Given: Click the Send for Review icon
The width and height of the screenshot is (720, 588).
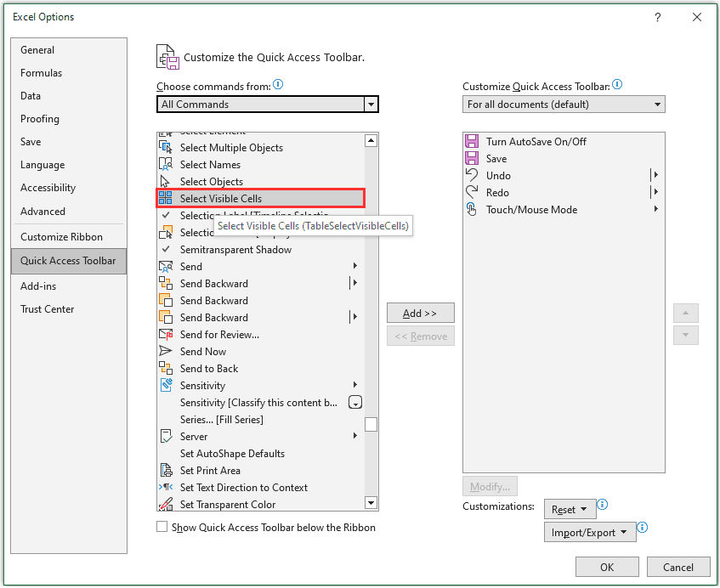Looking at the screenshot, I should point(168,334).
